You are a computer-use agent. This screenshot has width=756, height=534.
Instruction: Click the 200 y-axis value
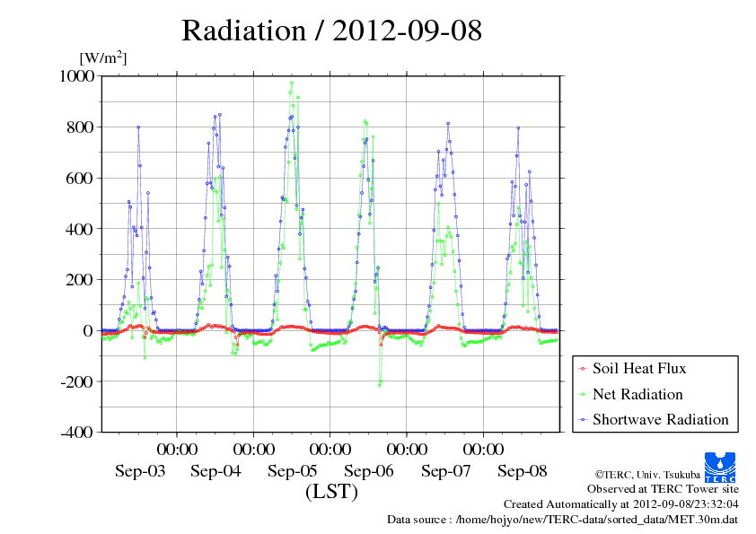tap(80, 279)
